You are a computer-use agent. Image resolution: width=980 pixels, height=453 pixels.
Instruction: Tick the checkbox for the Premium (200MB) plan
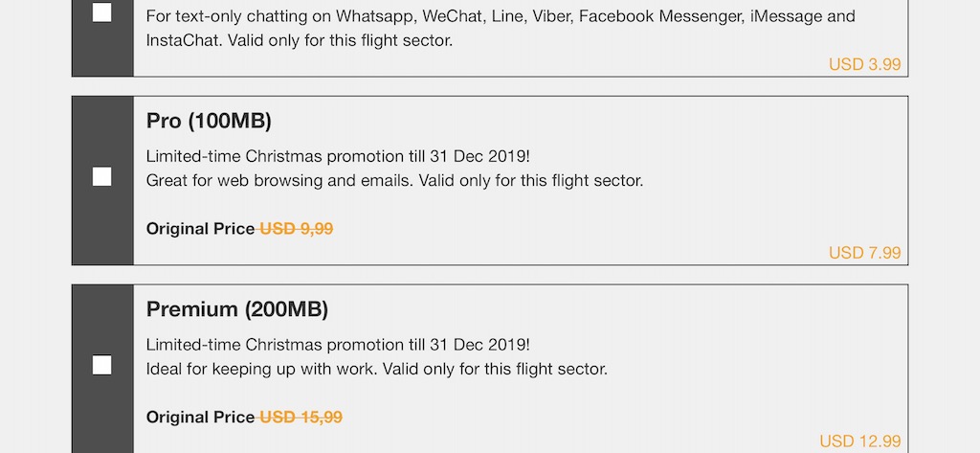[x=101, y=365]
